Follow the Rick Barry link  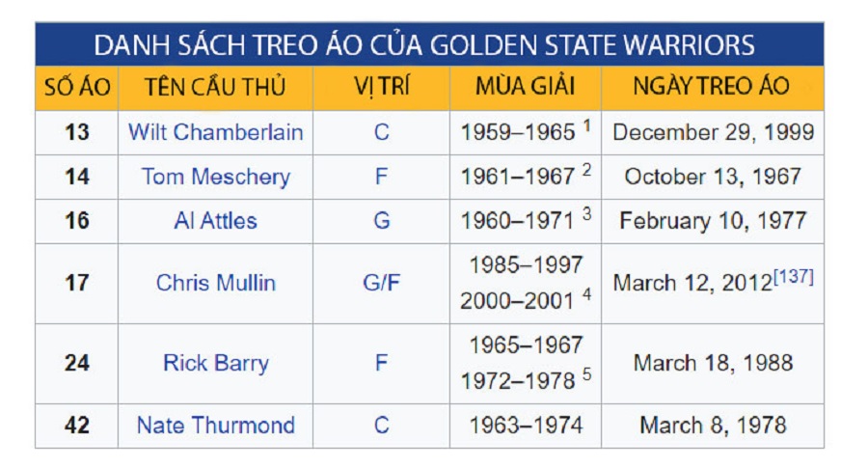point(215,363)
